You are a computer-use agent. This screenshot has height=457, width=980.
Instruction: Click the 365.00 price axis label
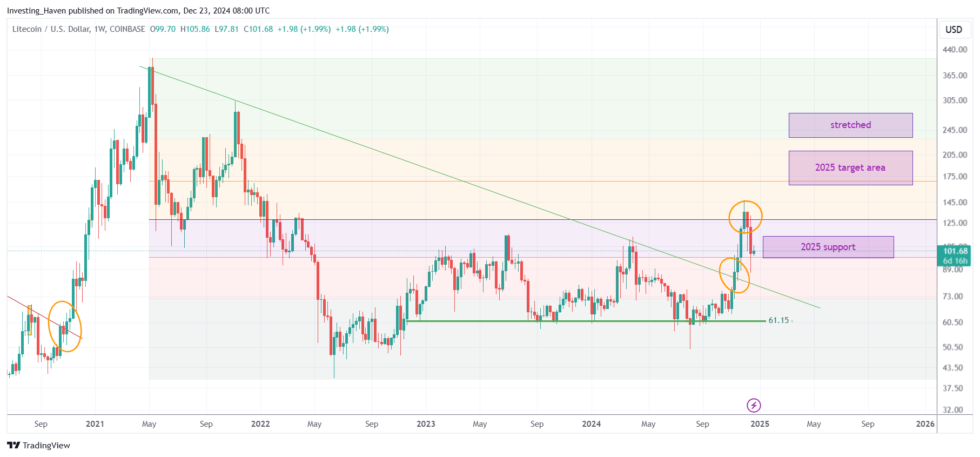(x=955, y=76)
